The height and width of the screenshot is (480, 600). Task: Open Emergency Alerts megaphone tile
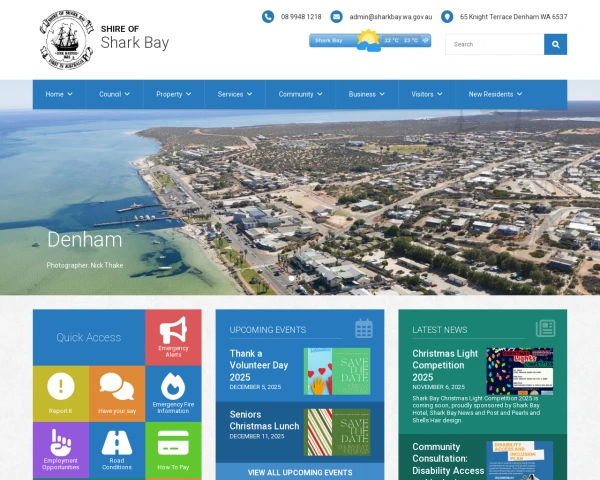click(x=173, y=337)
